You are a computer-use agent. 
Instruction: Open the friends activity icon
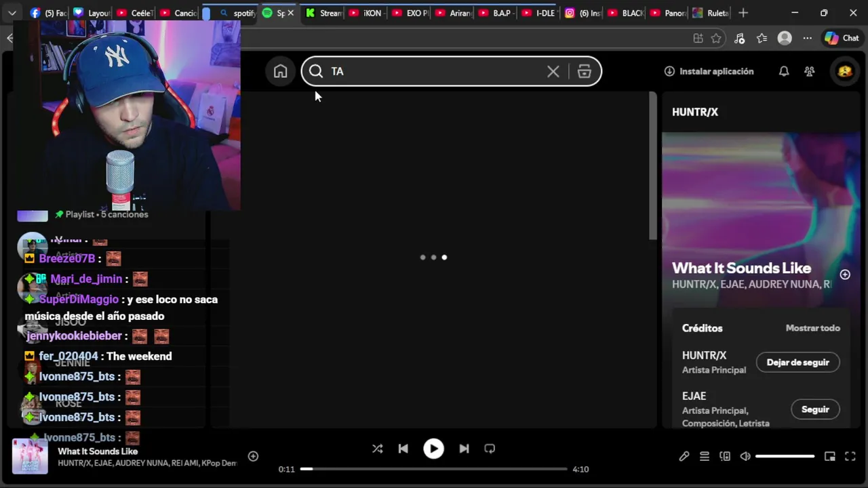pos(809,71)
